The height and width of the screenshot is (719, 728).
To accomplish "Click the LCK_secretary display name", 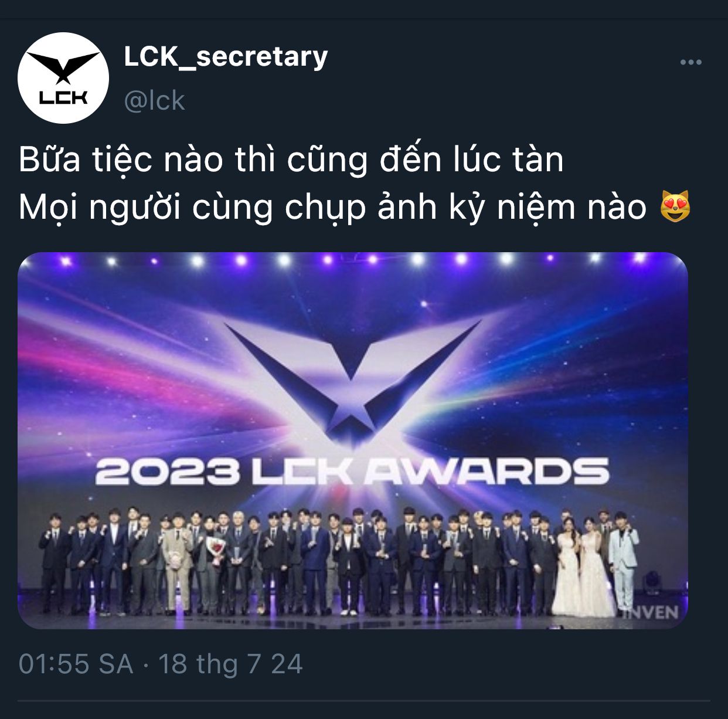I will (226, 57).
